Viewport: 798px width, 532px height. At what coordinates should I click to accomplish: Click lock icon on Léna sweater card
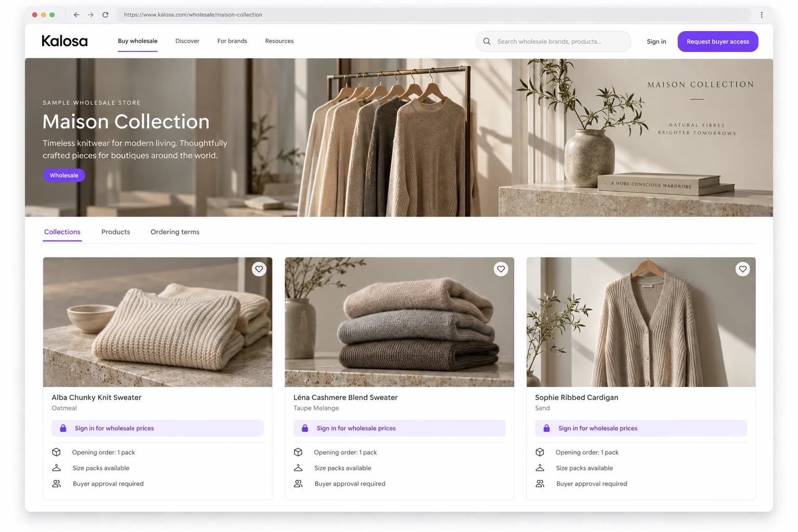coord(305,428)
